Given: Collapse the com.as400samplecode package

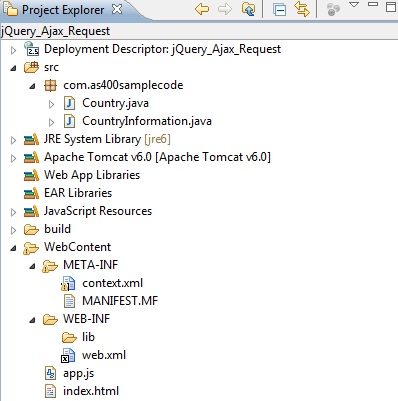Looking at the screenshot, I should (x=32, y=86).
